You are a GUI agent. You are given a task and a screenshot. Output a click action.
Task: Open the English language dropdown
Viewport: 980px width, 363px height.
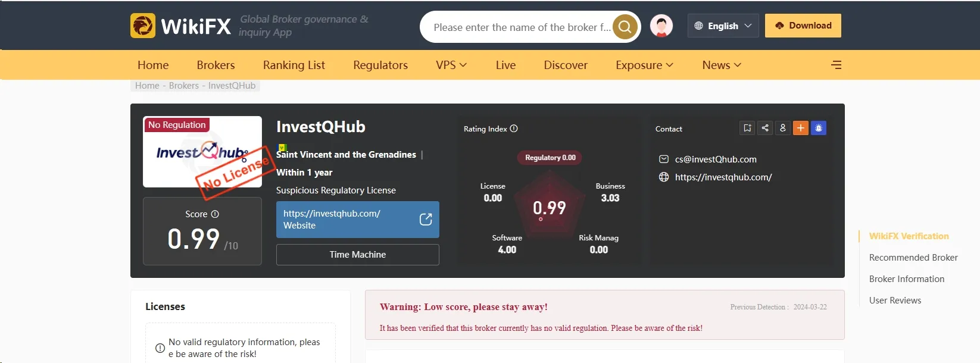723,26
